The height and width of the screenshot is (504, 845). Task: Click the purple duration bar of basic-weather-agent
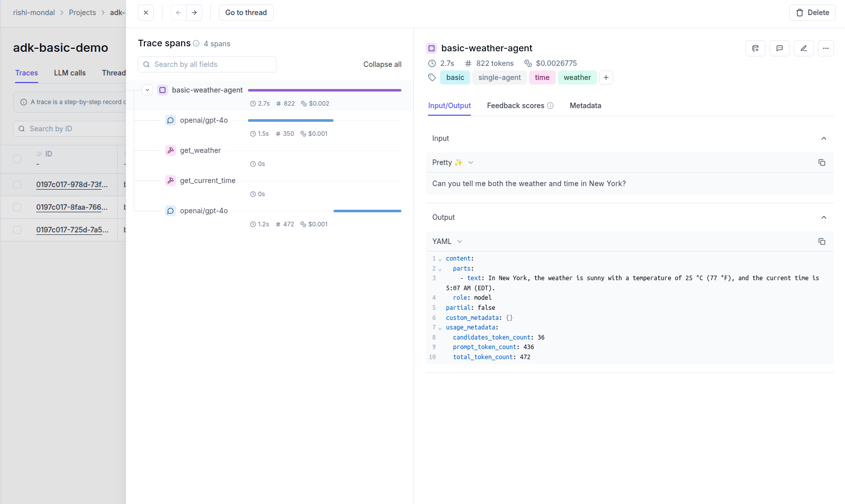pyautogui.click(x=324, y=90)
